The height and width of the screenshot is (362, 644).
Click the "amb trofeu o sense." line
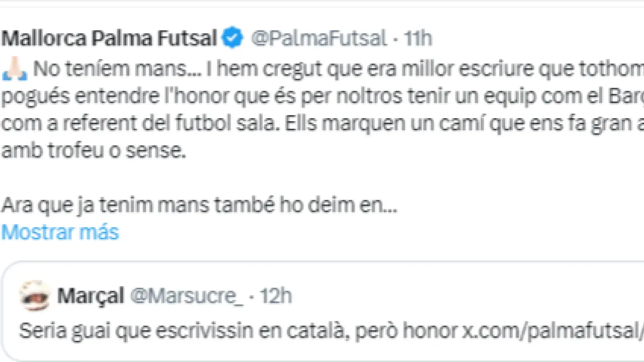coord(93,151)
